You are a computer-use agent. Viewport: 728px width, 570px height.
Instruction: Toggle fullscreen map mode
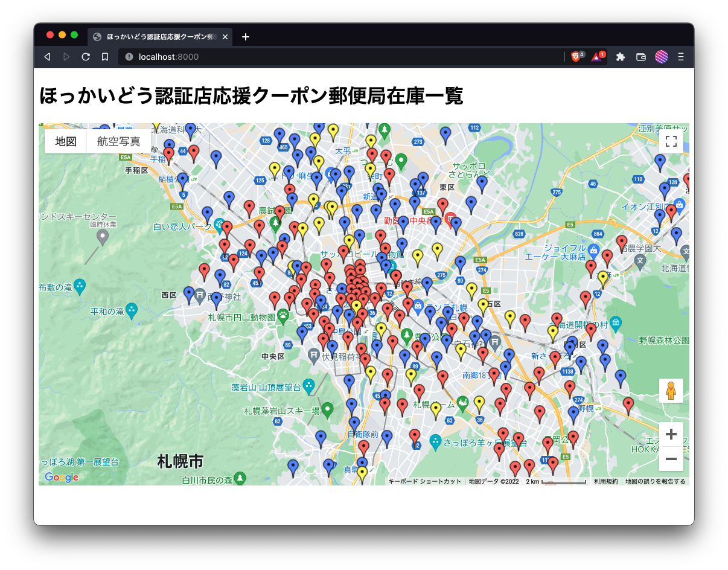coord(671,141)
